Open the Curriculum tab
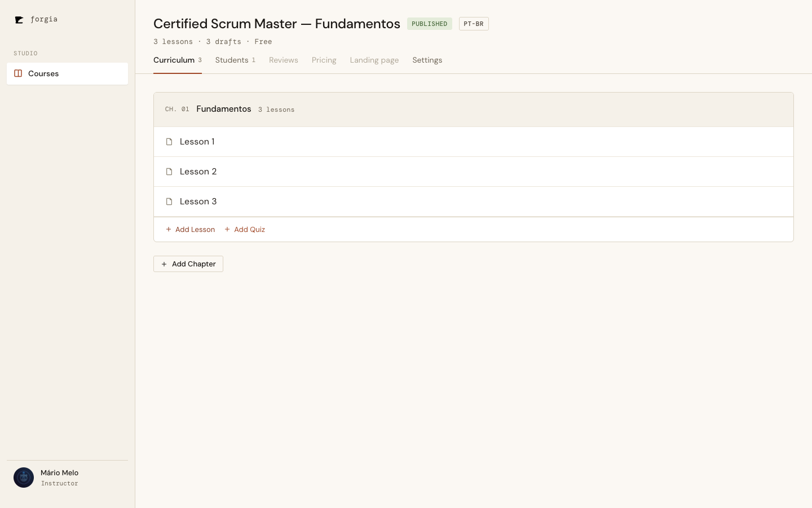This screenshot has height=508, width=812. pyautogui.click(x=178, y=60)
